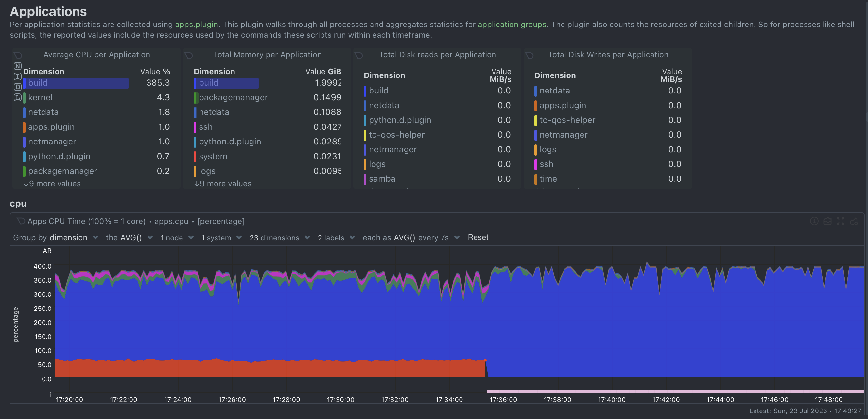This screenshot has width=868, height=419.
Task: Toggle packagemanager in Total Memory table
Action: pyautogui.click(x=233, y=98)
